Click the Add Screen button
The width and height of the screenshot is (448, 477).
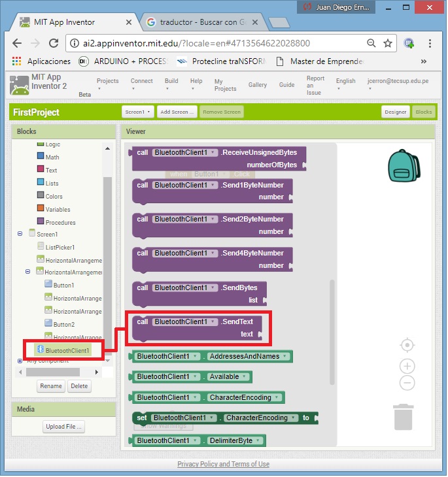pyautogui.click(x=177, y=112)
